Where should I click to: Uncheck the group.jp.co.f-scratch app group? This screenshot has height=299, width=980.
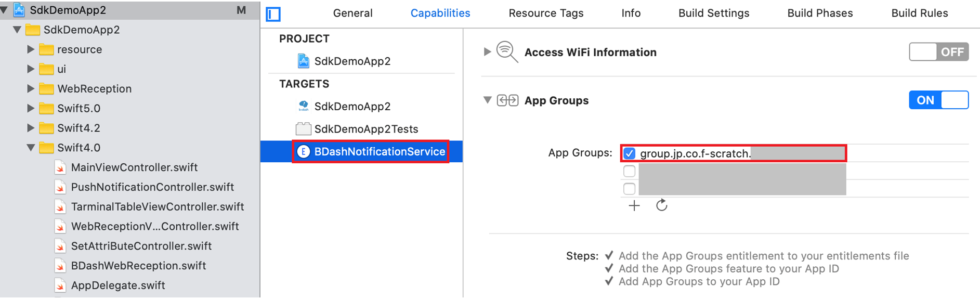coord(629,153)
